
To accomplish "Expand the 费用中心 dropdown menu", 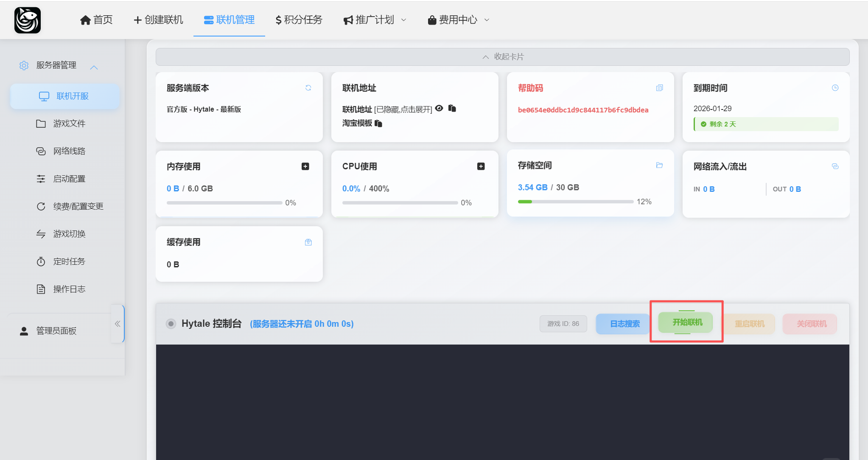I will pos(458,20).
